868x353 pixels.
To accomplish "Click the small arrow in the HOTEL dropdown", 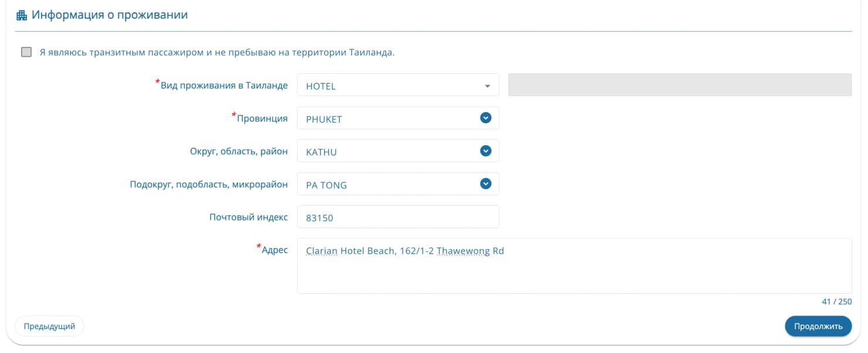I will [x=487, y=86].
